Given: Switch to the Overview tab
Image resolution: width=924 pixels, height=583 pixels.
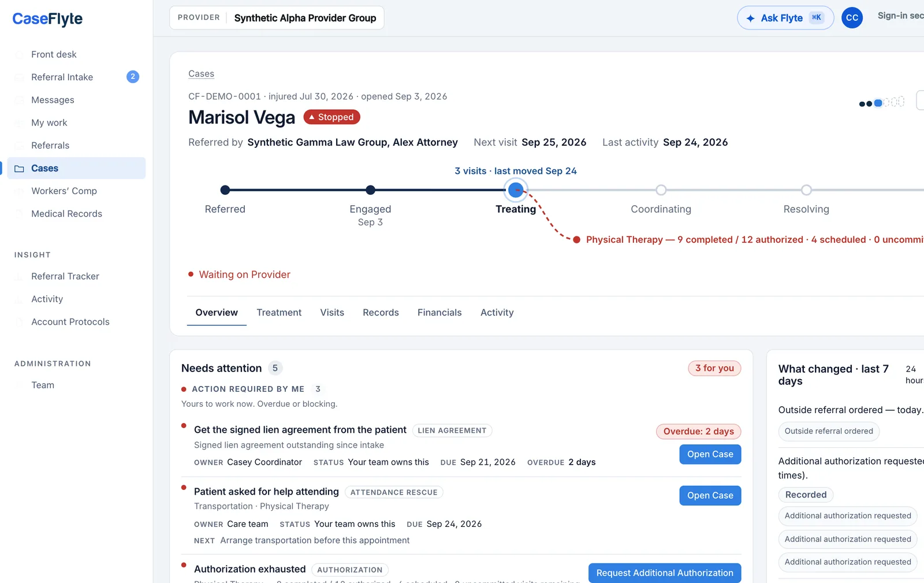Looking at the screenshot, I should click(217, 313).
